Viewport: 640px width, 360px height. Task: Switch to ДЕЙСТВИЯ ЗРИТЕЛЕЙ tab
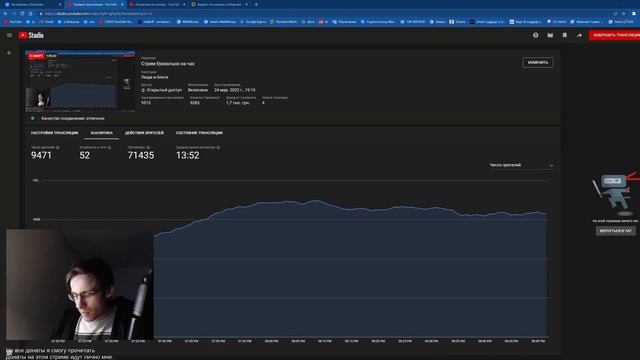(x=144, y=133)
